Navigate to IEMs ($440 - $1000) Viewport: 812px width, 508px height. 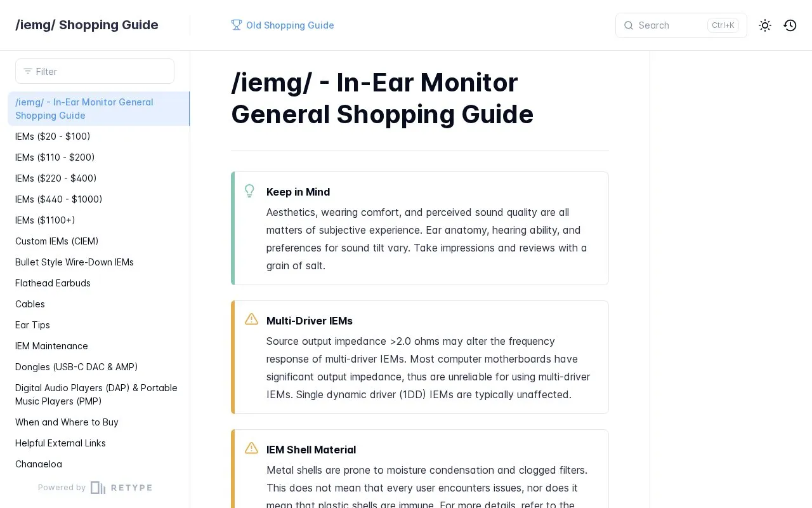59,199
